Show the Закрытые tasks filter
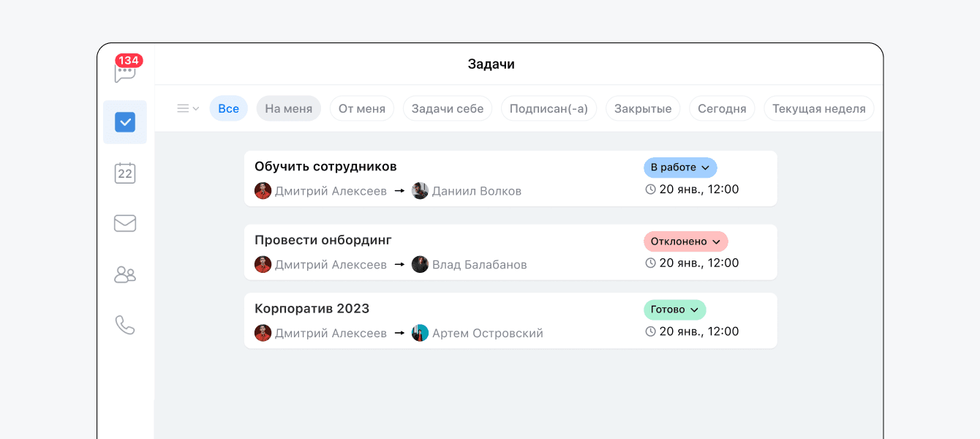This screenshot has width=980, height=439. 642,108
